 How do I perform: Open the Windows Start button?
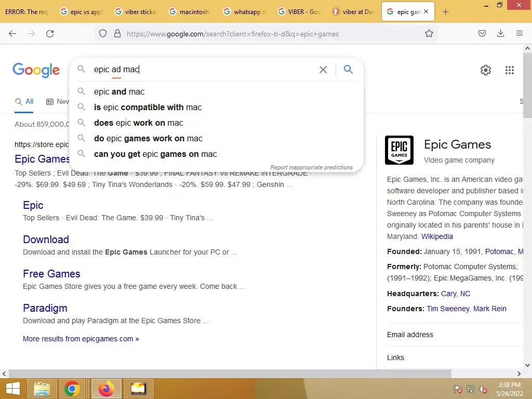pos(12,389)
